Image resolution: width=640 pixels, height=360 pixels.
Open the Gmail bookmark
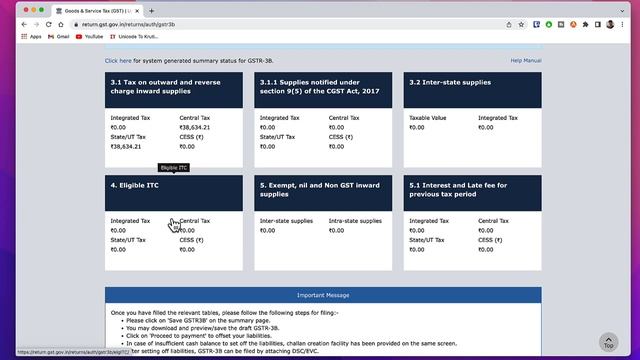(x=59, y=37)
